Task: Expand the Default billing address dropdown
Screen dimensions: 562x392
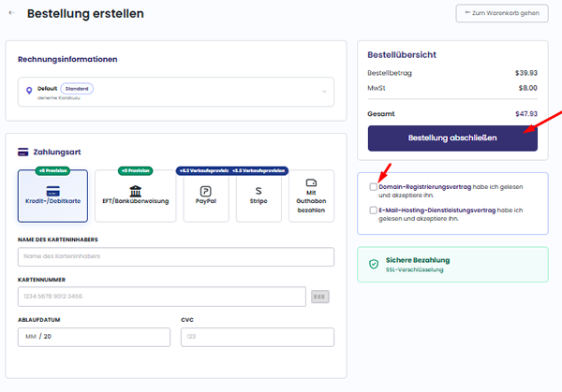Action: 176,92
